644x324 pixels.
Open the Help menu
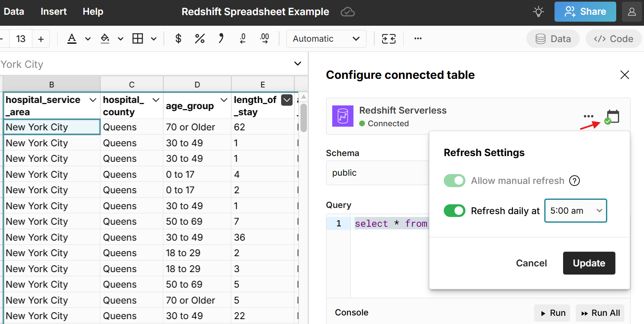[x=93, y=11]
